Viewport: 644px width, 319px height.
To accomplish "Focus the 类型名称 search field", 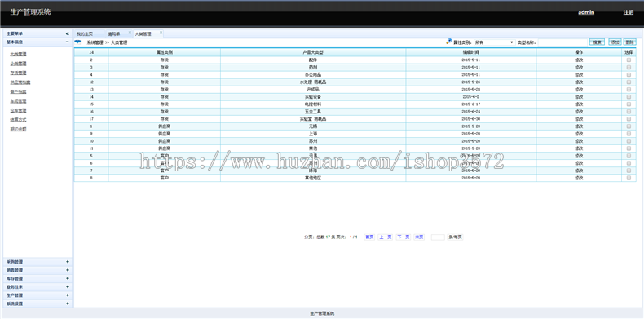I will (562, 42).
